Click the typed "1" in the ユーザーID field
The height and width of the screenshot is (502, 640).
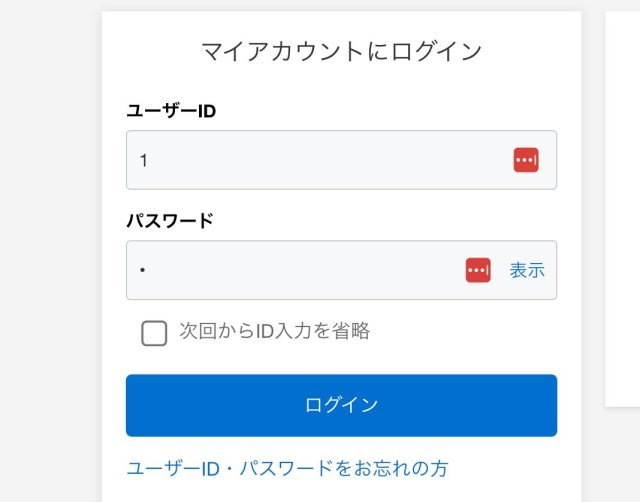(x=144, y=160)
